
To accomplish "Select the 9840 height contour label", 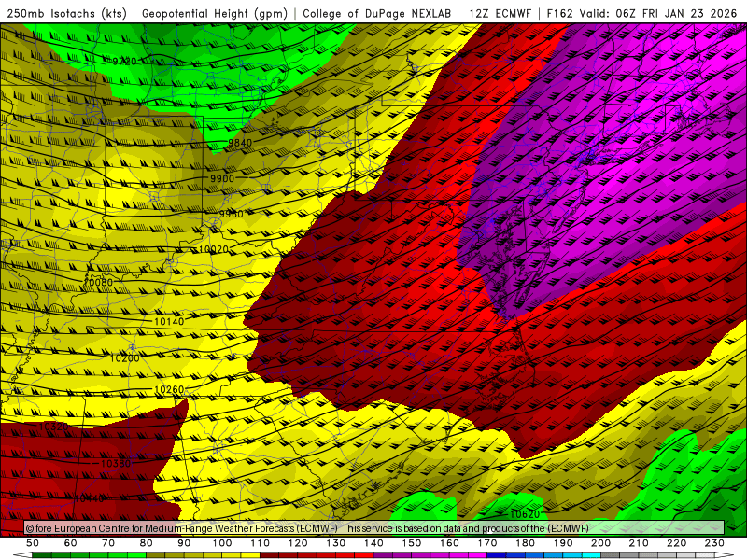I will click(240, 143).
